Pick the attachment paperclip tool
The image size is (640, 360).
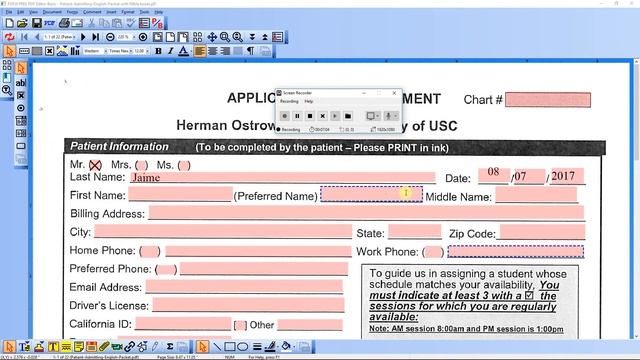[104, 347]
